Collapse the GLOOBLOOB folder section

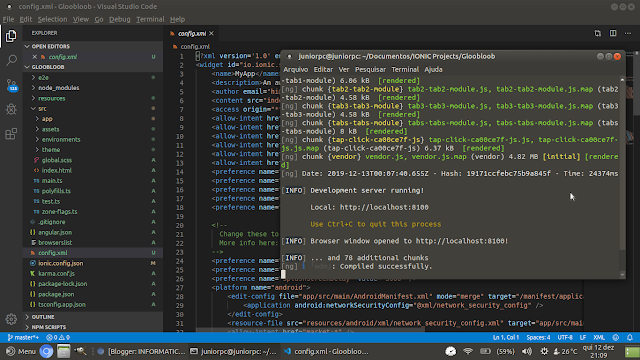pos(93,67)
